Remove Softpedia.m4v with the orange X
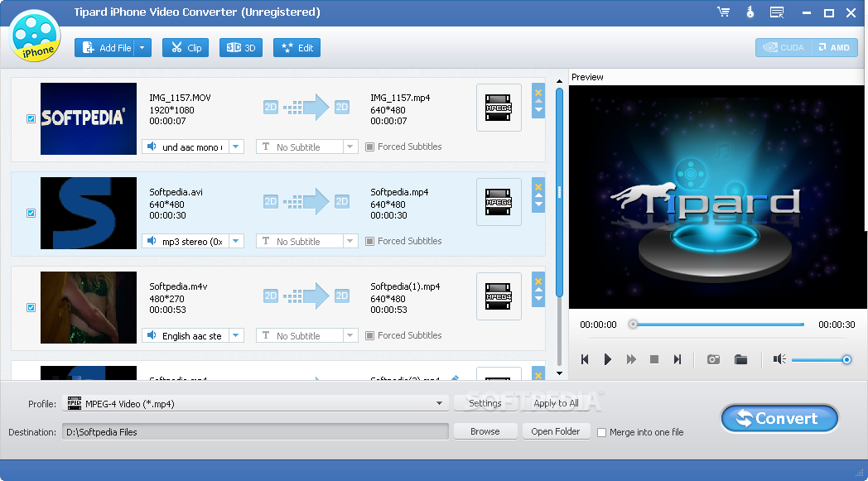Screen dimensions: 868x481 click(x=538, y=281)
